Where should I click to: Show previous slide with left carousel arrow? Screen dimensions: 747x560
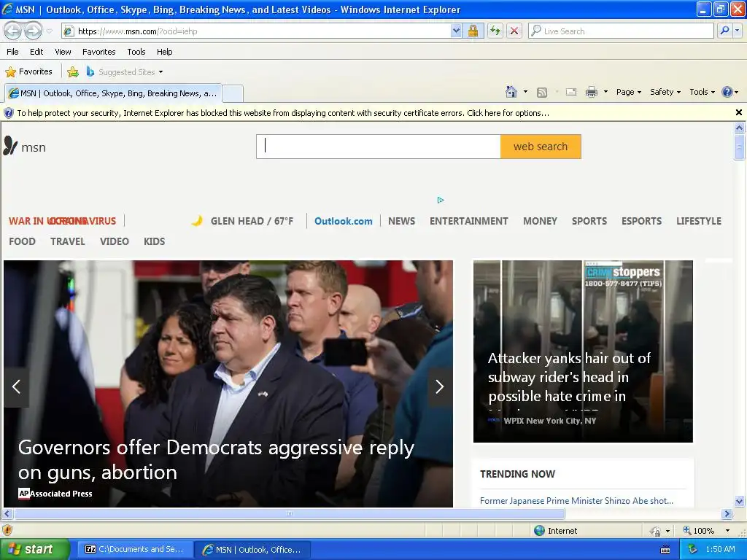coord(16,386)
